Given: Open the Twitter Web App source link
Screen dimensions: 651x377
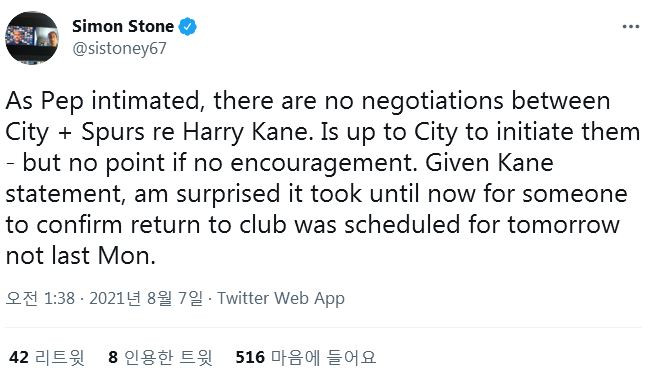Looking at the screenshot, I should click(281, 298).
